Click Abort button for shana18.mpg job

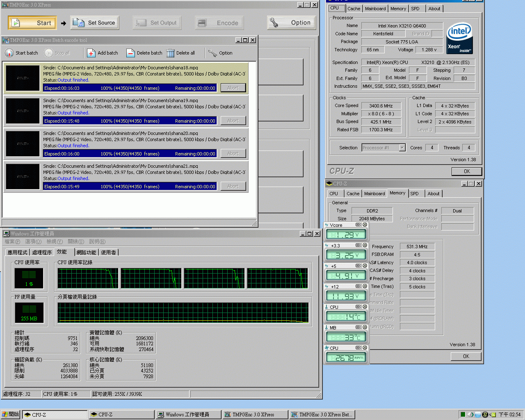[x=233, y=88]
